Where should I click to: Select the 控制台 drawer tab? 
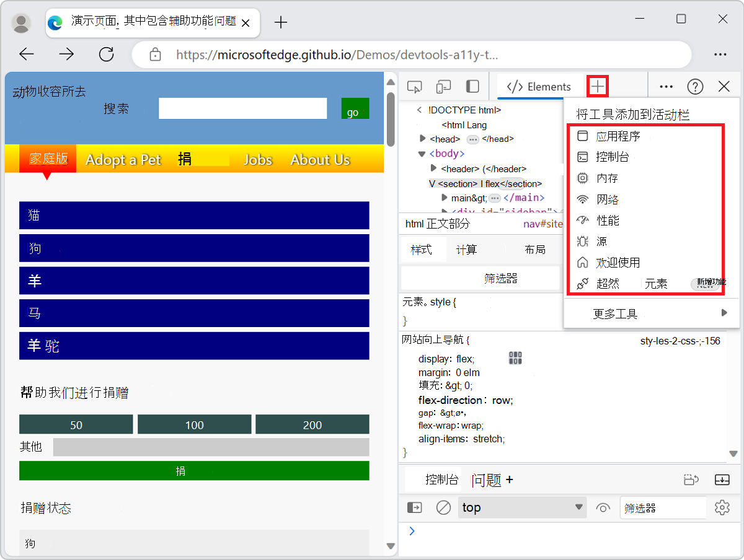point(441,479)
